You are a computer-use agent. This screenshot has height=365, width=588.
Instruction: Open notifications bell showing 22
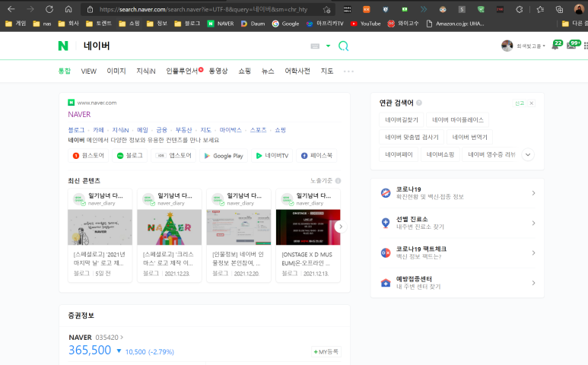coord(557,45)
